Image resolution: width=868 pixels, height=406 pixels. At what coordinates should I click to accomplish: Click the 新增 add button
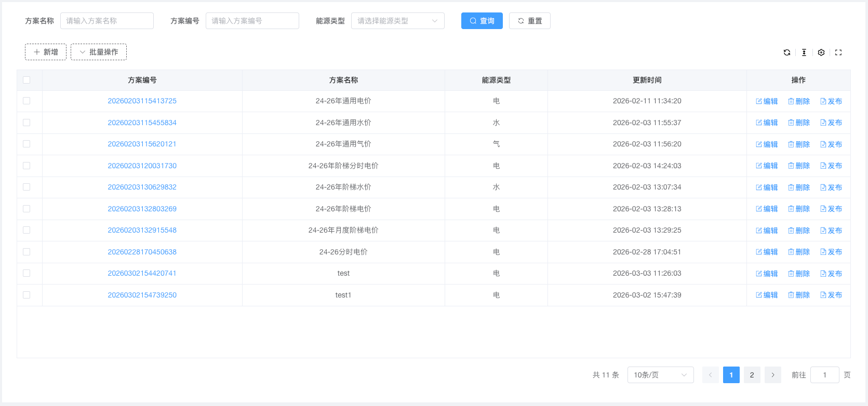coord(46,52)
